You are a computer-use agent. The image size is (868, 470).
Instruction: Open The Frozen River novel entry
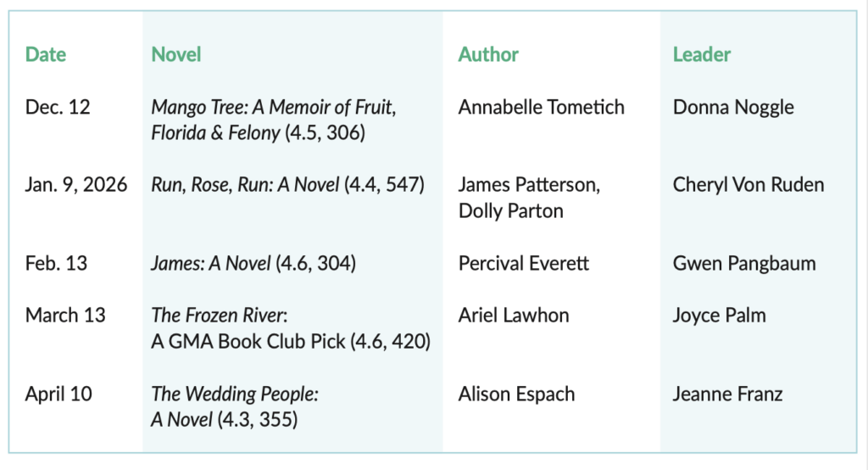220,316
